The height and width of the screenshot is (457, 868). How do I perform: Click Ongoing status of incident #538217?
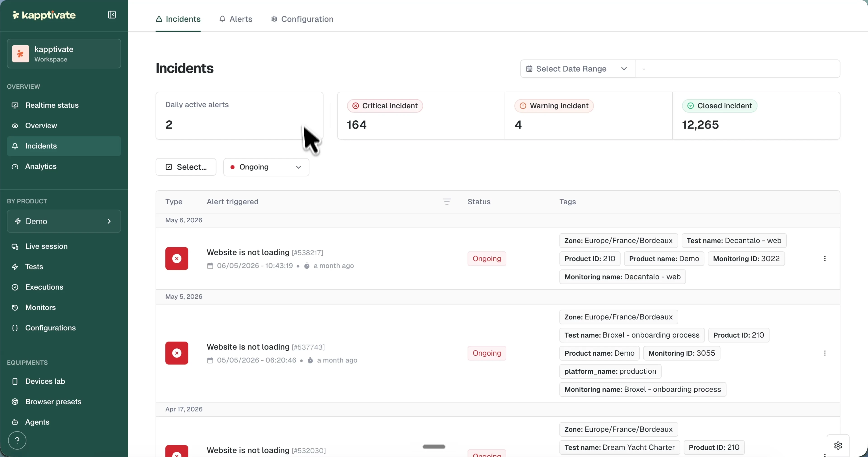tap(487, 259)
